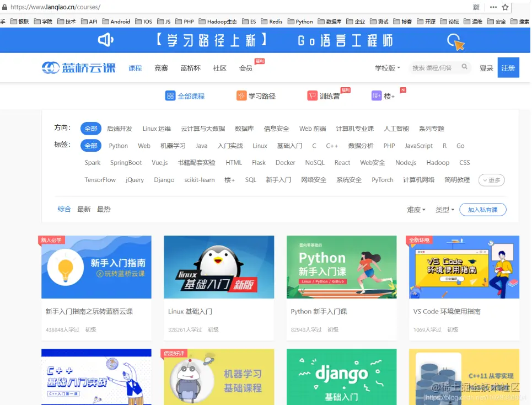The width and height of the screenshot is (532, 405).
Task: Open the 类型 dropdown
Action: (x=444, y=210)
